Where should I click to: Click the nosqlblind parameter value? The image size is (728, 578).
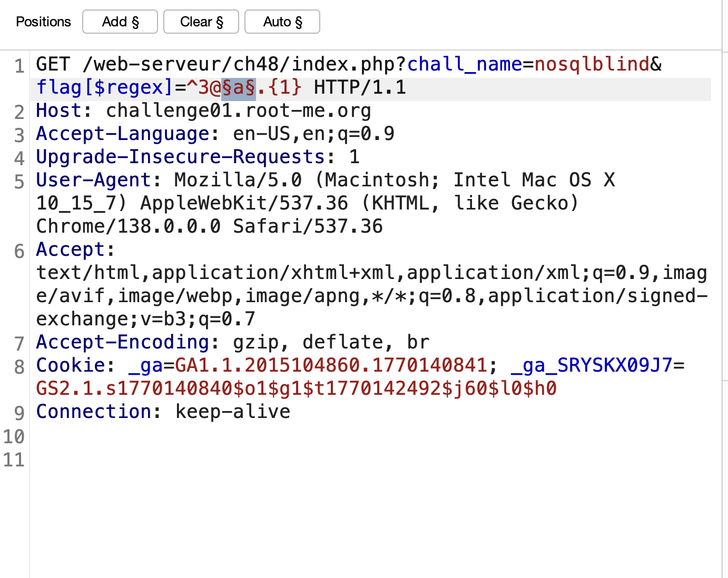(x=592, y=64)
